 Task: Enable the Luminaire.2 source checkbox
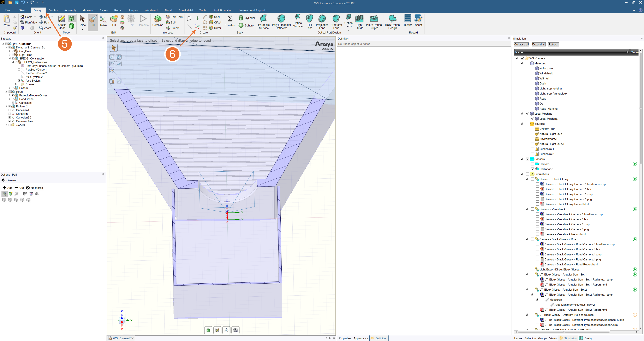532,154
